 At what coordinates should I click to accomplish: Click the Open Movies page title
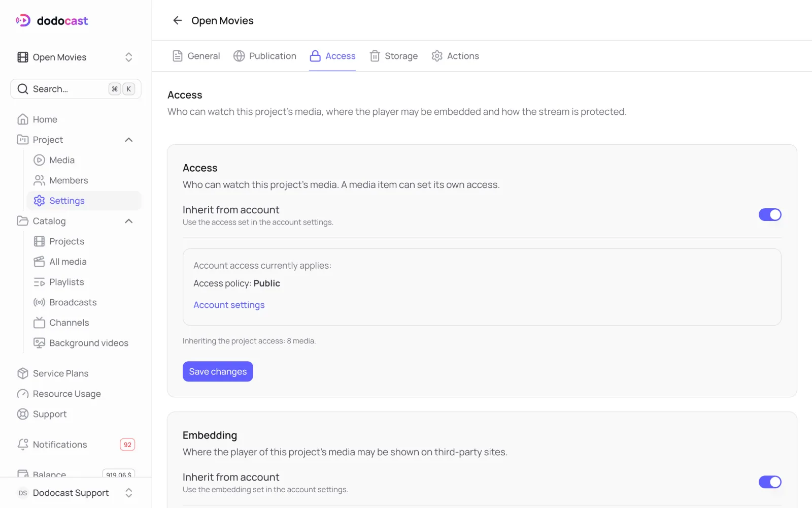coord(222,20)
